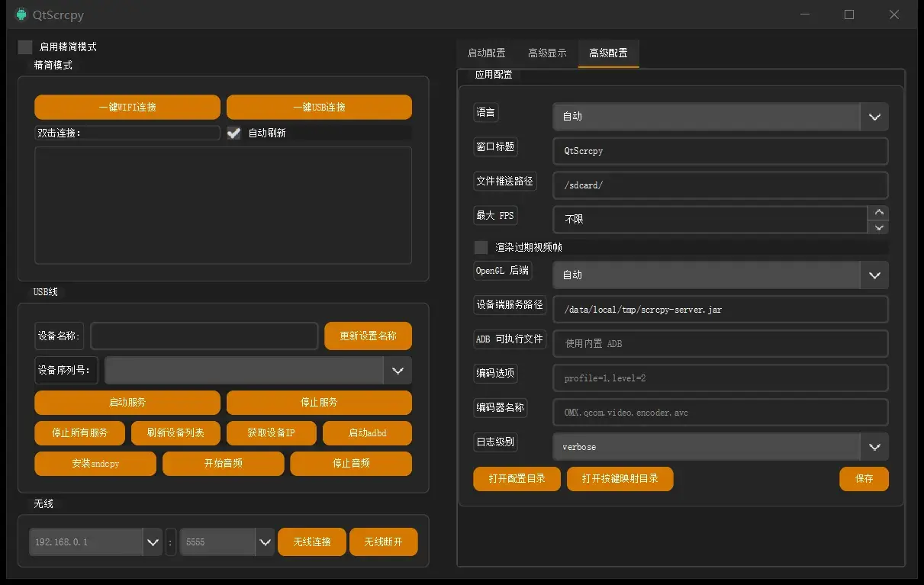Click the ADB 可执行文件 input field
924x585 pixels.
coord(720,344)
